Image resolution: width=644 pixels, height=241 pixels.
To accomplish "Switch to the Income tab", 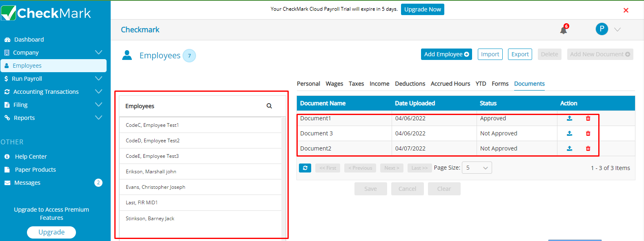I will pyautogui.click(x=379, y=84).
